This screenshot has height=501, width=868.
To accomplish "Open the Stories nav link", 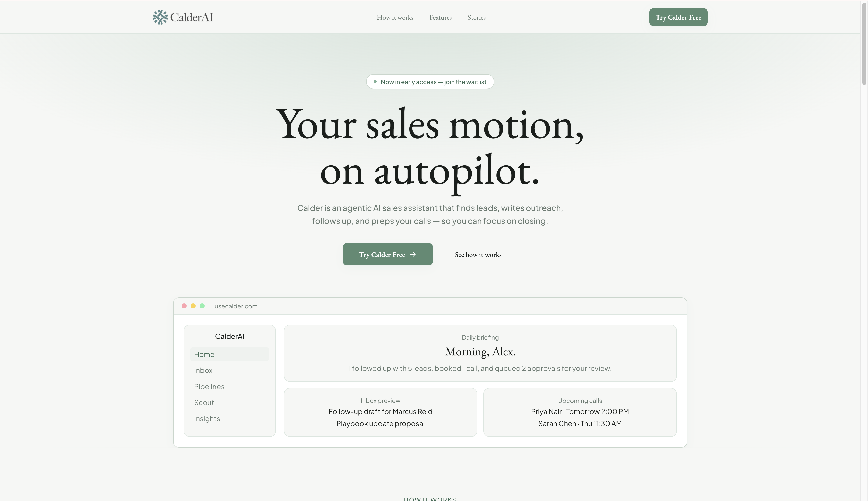I will [476, 18].
